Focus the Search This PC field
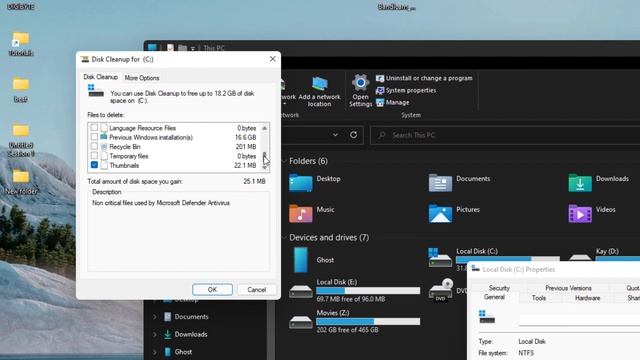Screen dimensions: 640x360 (x=505, y=135)
